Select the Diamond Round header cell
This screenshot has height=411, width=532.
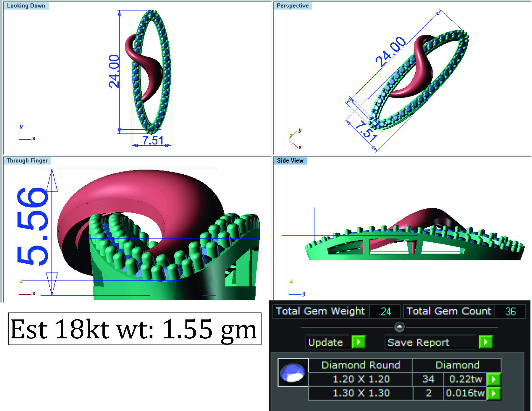pos(361,365)
